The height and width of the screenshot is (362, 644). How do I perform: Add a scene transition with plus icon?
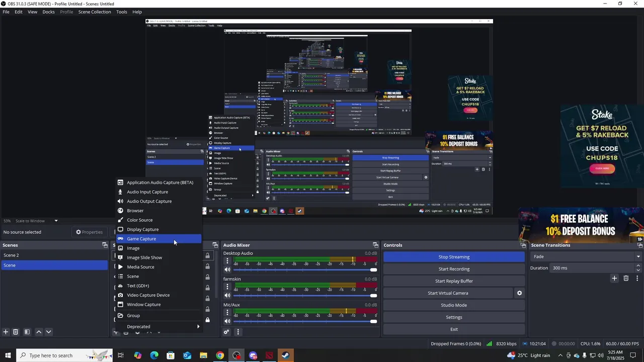(x=614, y=278)
